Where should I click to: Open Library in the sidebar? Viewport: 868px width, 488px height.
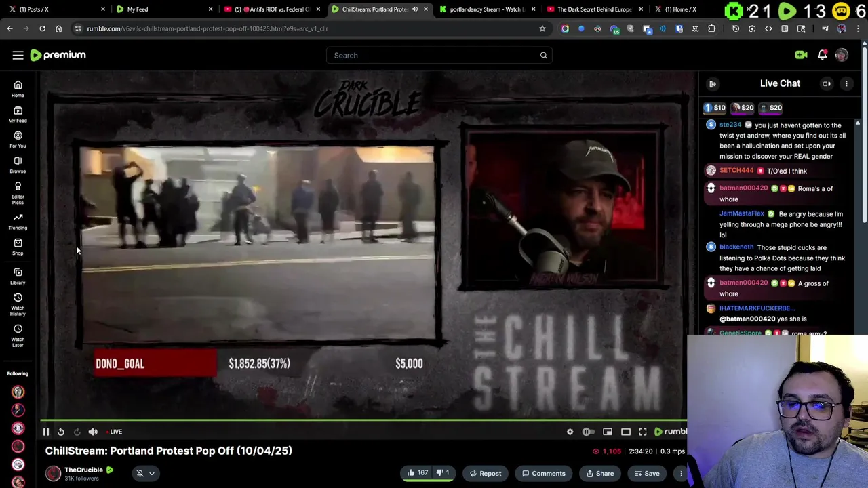tap(18, 276)
